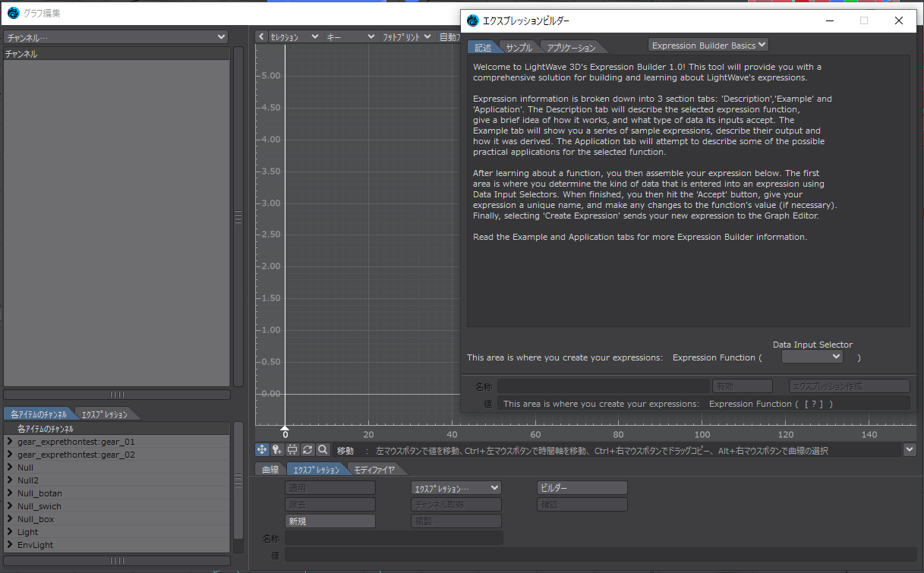This screenshot has width=924, height=573.
Task: Select エクスプレッション tab in left panel
Action: tap(105, 414)
